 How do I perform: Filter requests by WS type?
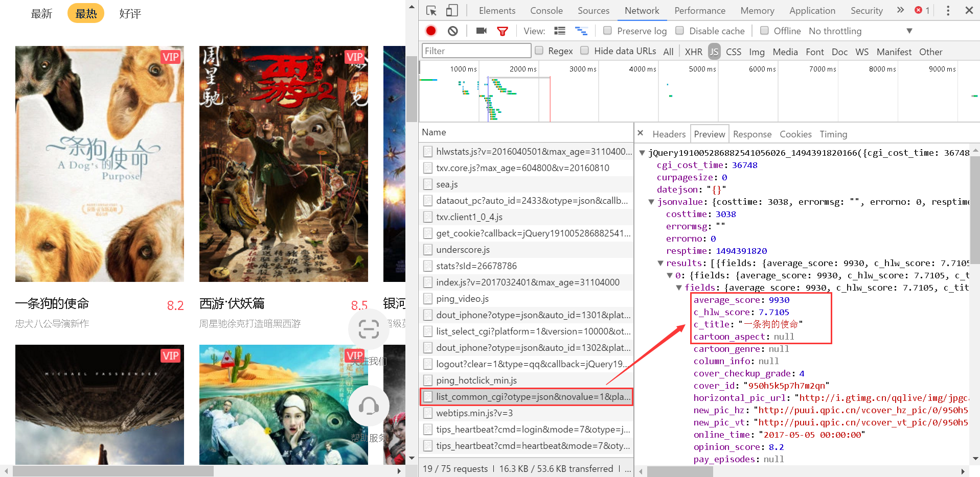coord(862,52)
